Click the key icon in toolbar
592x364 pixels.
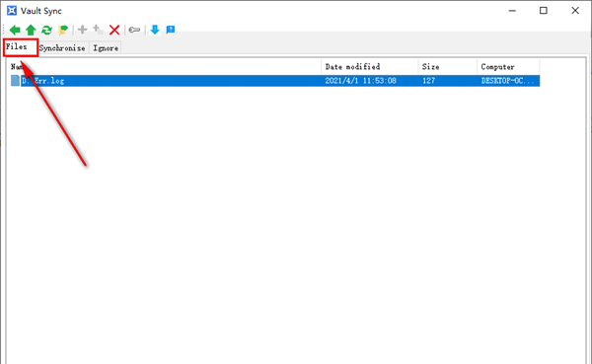tap(134, 30)
